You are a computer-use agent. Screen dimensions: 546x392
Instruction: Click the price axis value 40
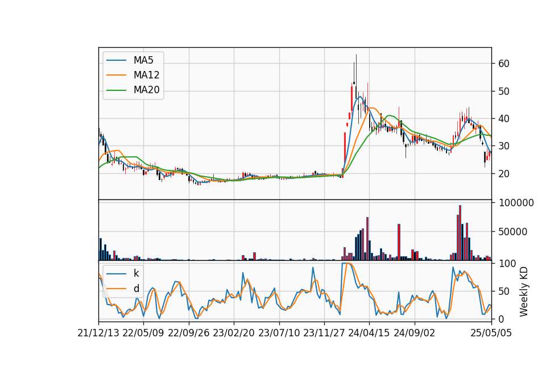pyautogui.click(x=504, y=119)
